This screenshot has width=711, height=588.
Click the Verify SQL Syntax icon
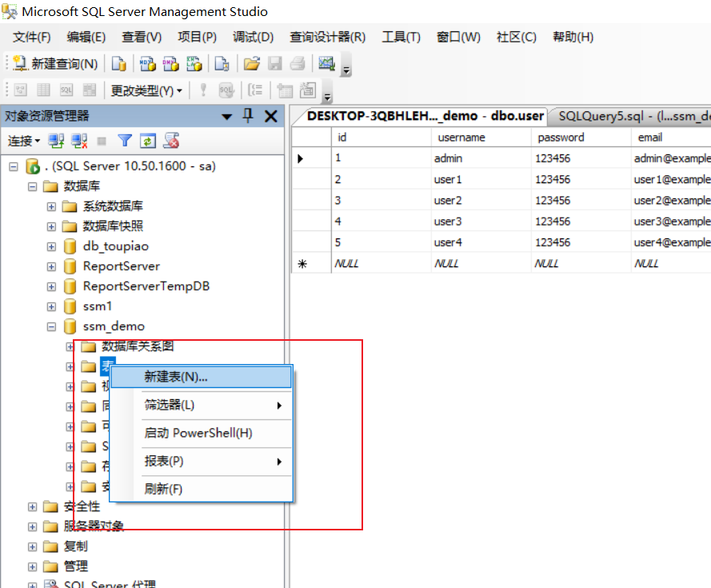coord(226,90)
